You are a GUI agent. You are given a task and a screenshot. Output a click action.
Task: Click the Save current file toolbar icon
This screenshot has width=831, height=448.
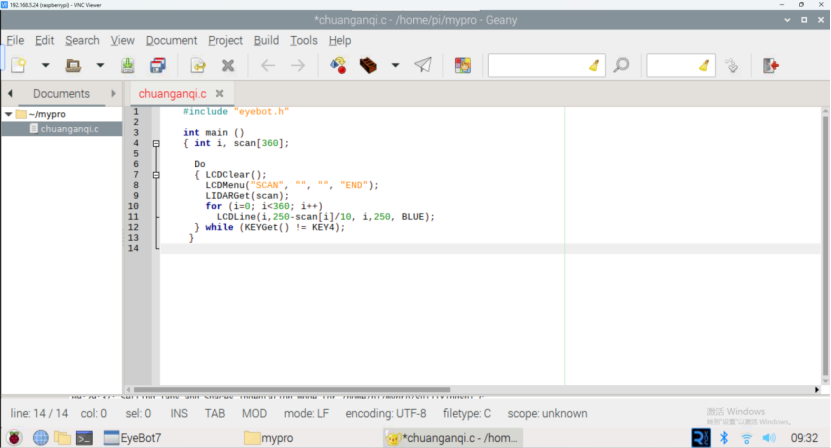pos(128,65)
